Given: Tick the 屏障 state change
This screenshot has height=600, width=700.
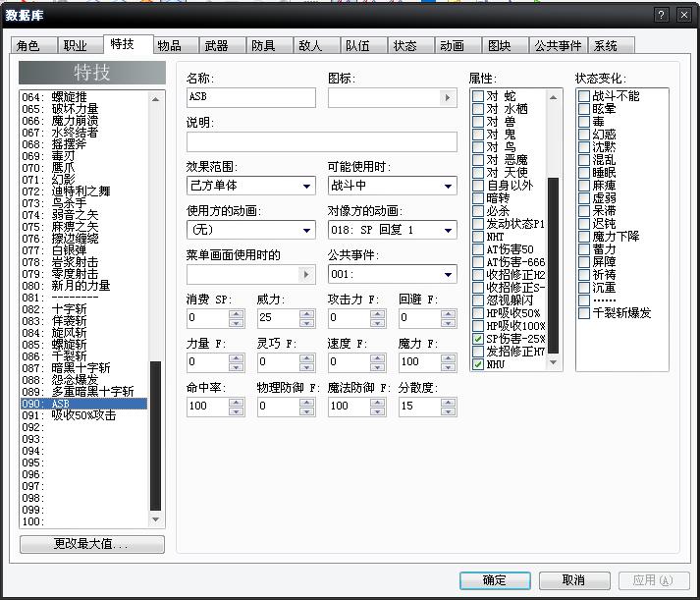Looking at the screenshot, I should [x=584, y=261].
